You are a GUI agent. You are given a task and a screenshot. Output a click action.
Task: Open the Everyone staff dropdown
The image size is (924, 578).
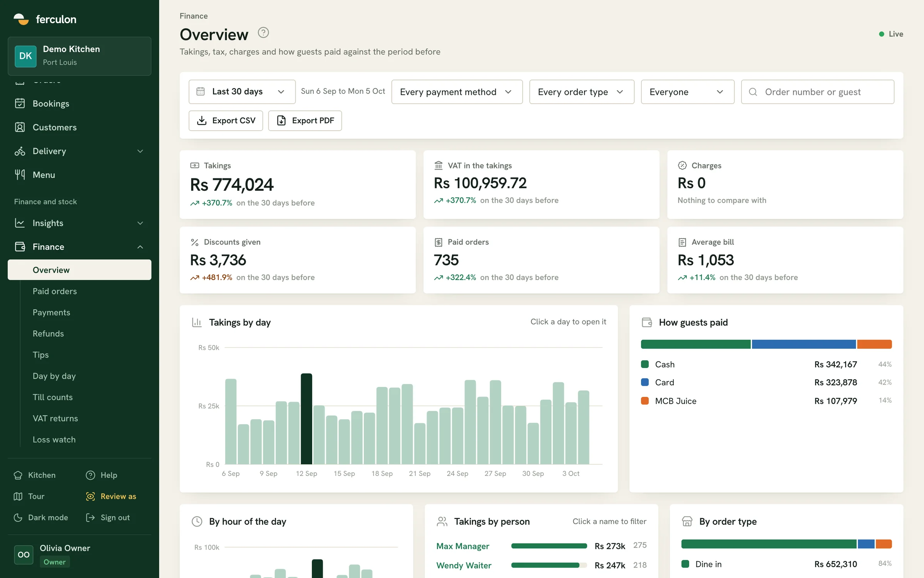tap(688, 92)
